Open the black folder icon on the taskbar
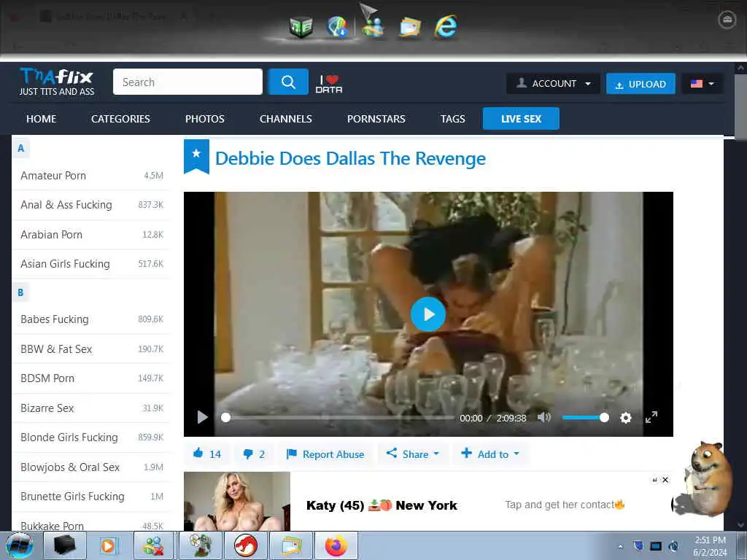 coord(65,545)
